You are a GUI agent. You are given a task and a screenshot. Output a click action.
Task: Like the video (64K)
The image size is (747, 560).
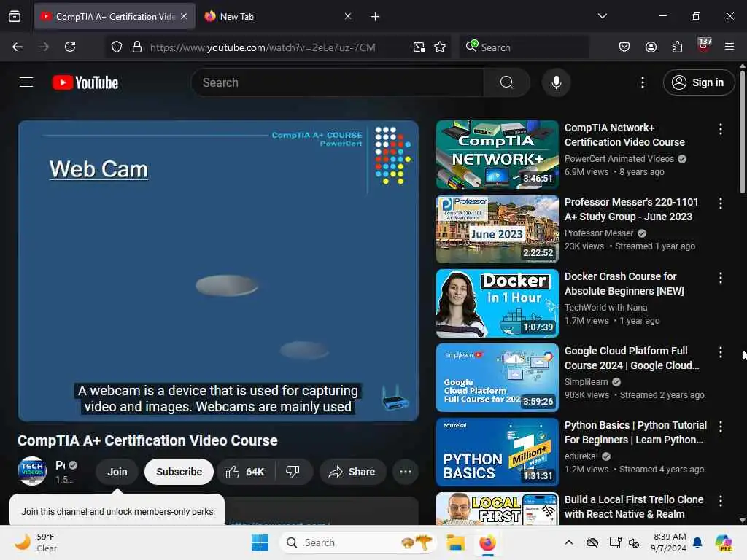click(245, 472)
